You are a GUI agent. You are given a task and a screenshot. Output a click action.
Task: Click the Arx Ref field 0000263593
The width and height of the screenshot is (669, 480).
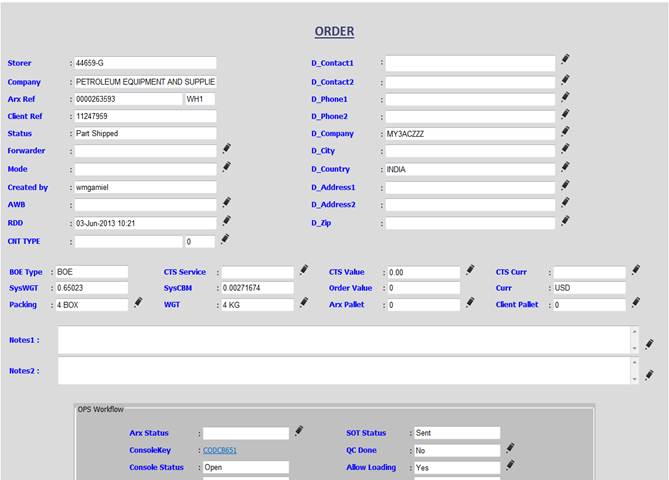point(128,99)
